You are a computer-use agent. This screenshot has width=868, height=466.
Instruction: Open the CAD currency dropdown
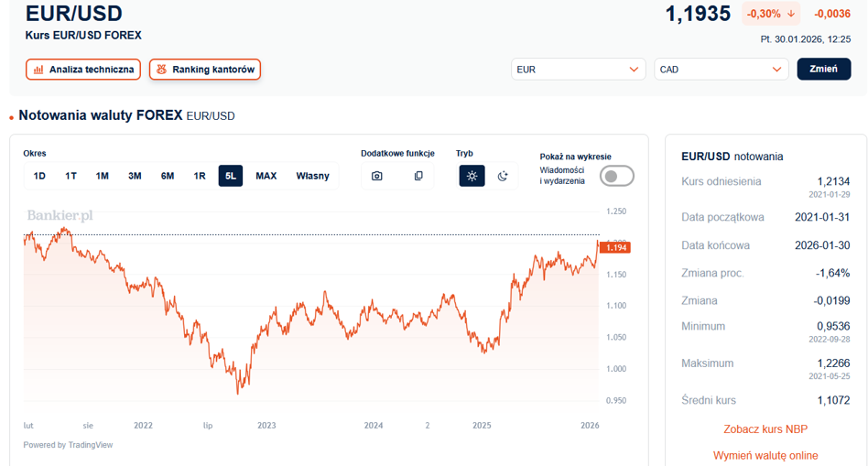[x=721, y=70]
